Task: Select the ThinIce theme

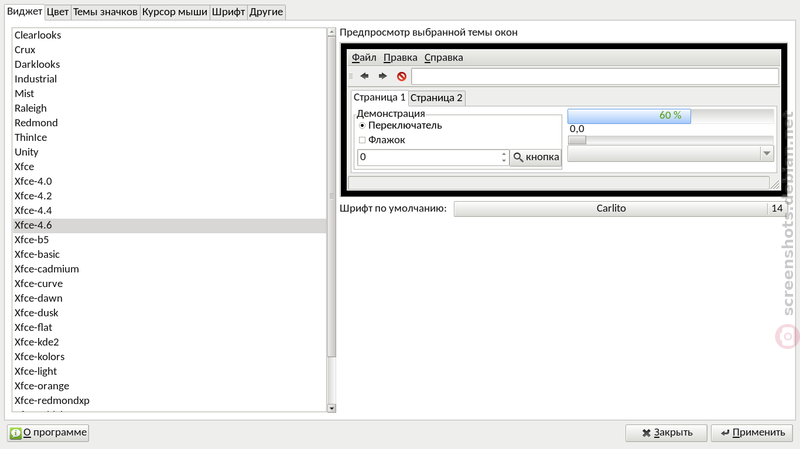Action: click(x=169, y=138)
